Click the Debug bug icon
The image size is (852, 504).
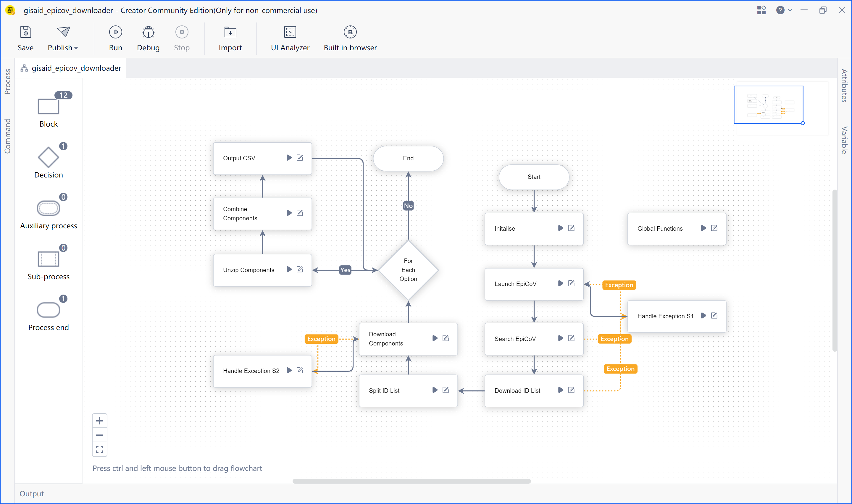pyautogui.click(x=148, y=32)
